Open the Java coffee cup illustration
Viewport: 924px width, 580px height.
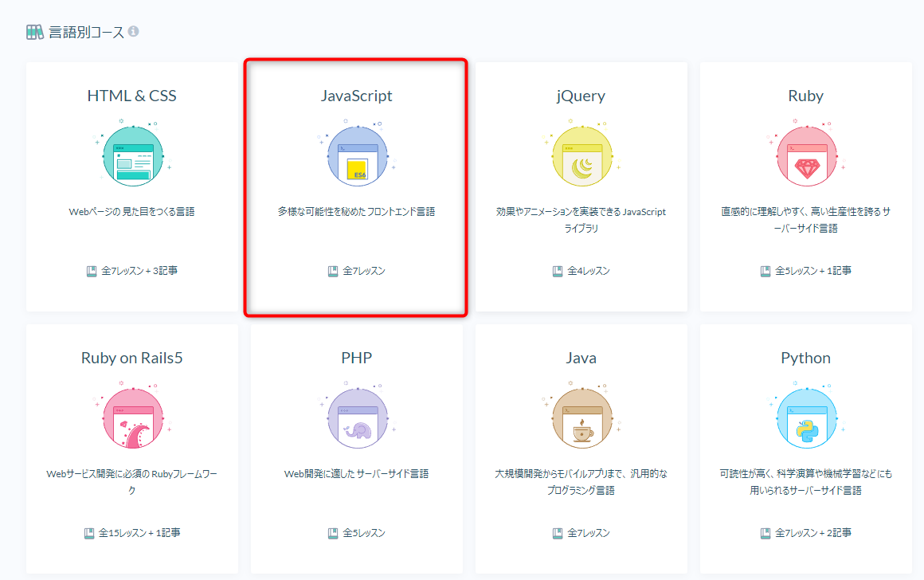click(x=581, y=417)
